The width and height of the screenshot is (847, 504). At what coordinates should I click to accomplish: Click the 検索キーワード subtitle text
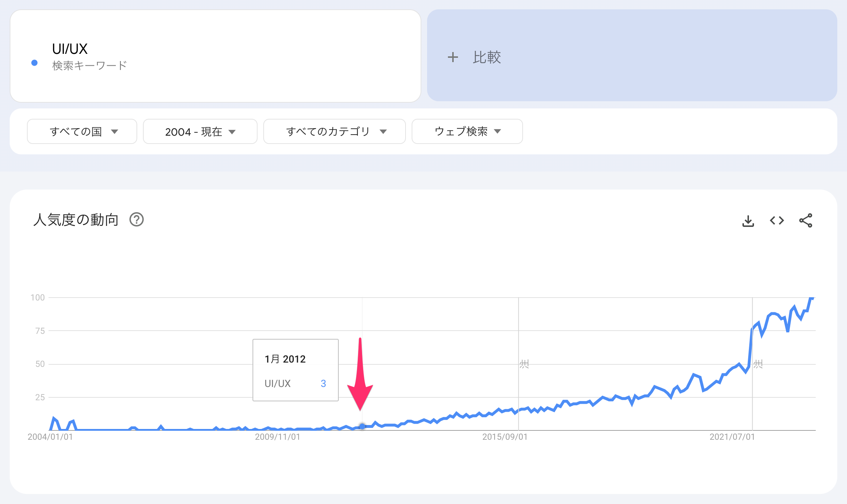click(x=89, y=65)
